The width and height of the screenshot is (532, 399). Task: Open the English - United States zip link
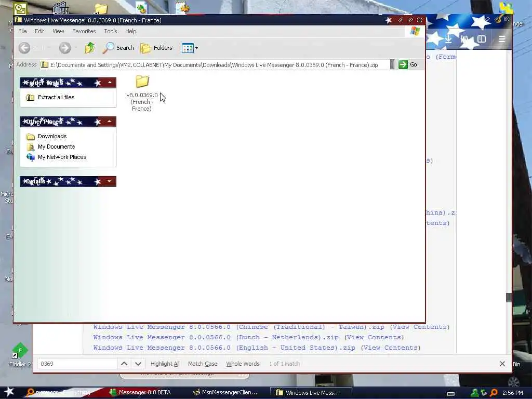tap(224, 348)
